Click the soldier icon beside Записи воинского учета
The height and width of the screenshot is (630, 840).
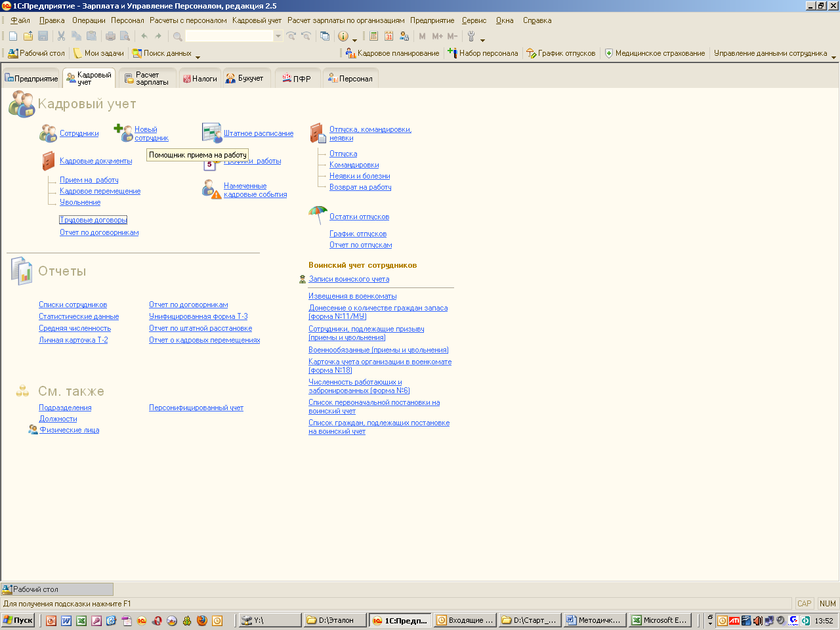pos(303,279)
